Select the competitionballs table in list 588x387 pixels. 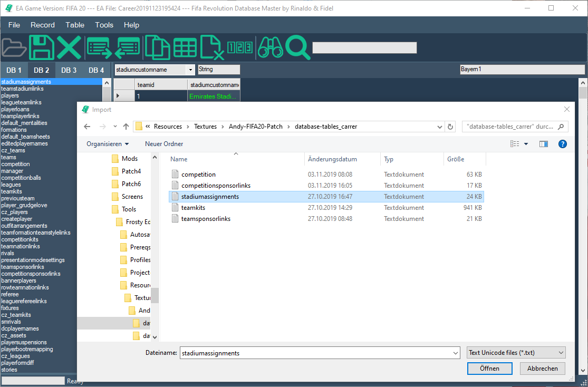pos(21,177)
